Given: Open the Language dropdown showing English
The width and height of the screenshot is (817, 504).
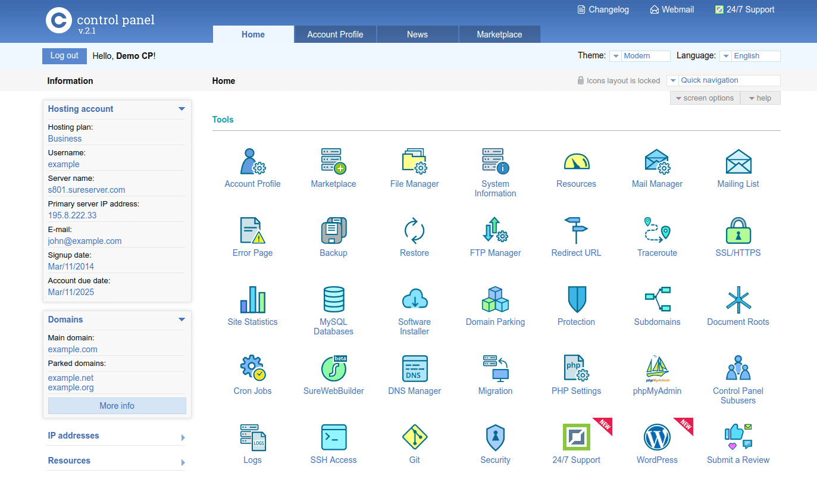Looking at the screenshot, I should pyautogui.click(x=750, y=56).
